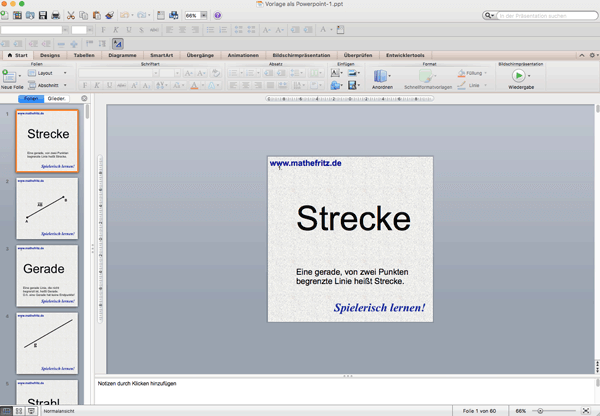
Task: Open the Tabellen tab
Action: coord(84,55)
